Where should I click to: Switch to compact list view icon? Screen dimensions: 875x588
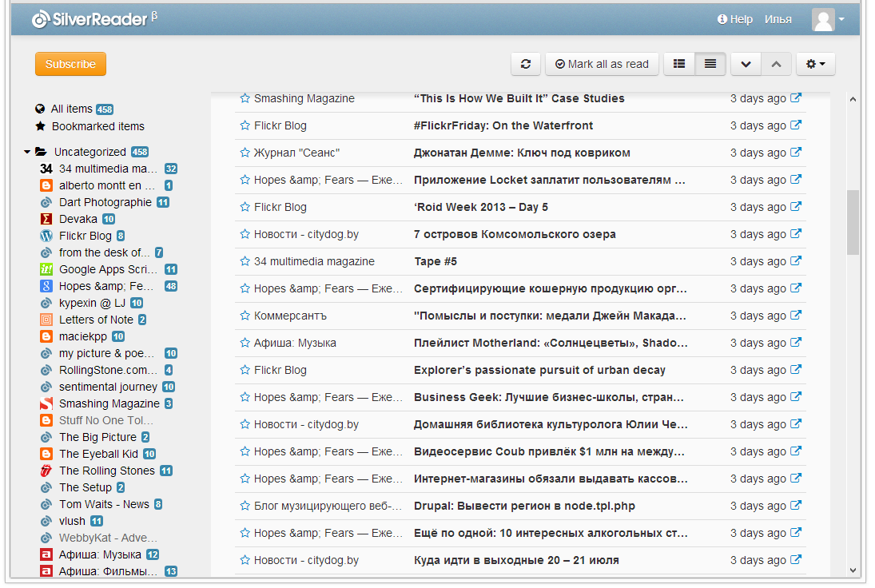[x=710, y=64]
